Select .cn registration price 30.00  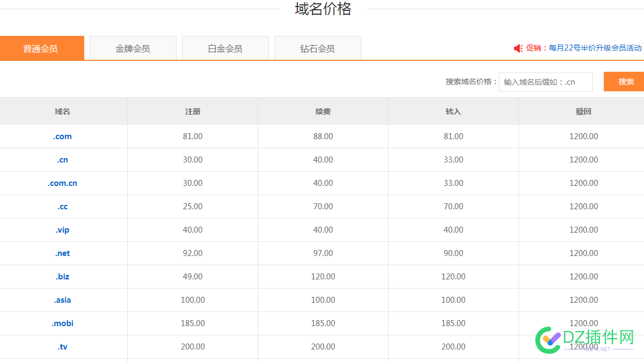[192, 160]
